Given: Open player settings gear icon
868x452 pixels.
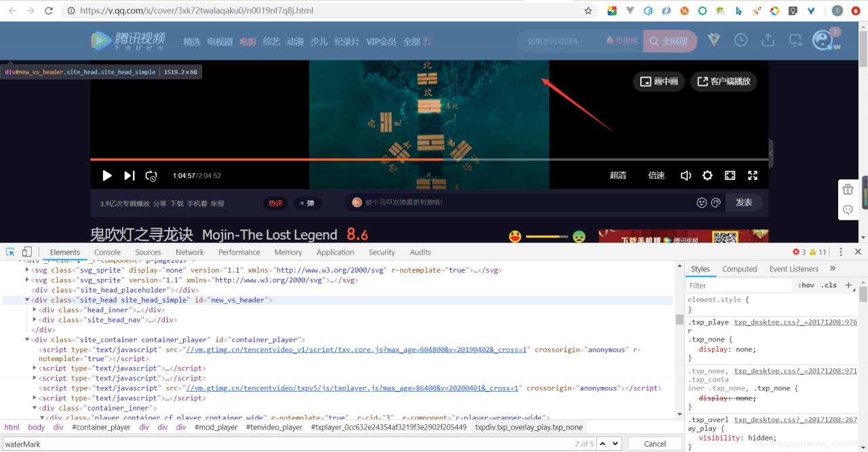Looking at the screenshot, I should pyautogui.click(x=707, y=176).
